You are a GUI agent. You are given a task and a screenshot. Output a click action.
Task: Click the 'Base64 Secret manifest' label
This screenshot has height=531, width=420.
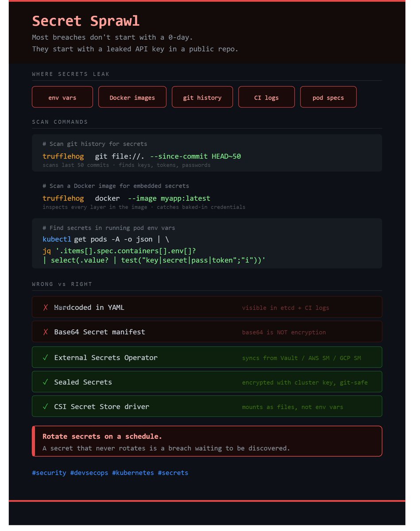coord(100,332)
